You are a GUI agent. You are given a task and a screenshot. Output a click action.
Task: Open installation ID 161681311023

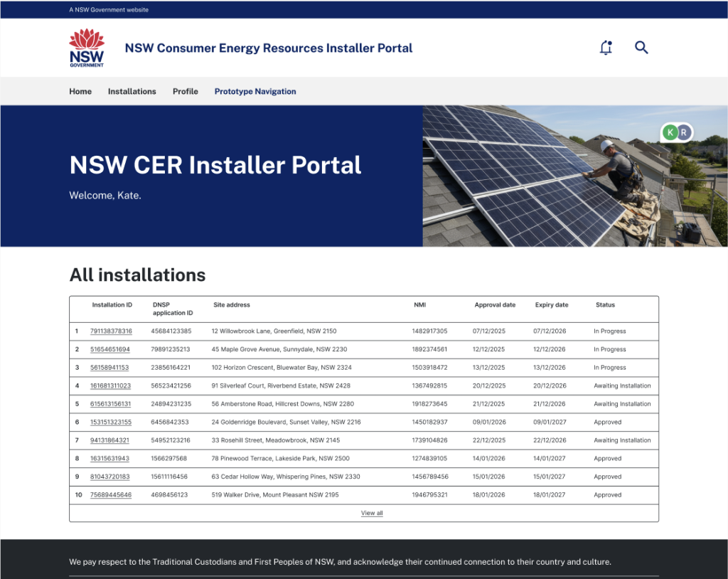110,386
